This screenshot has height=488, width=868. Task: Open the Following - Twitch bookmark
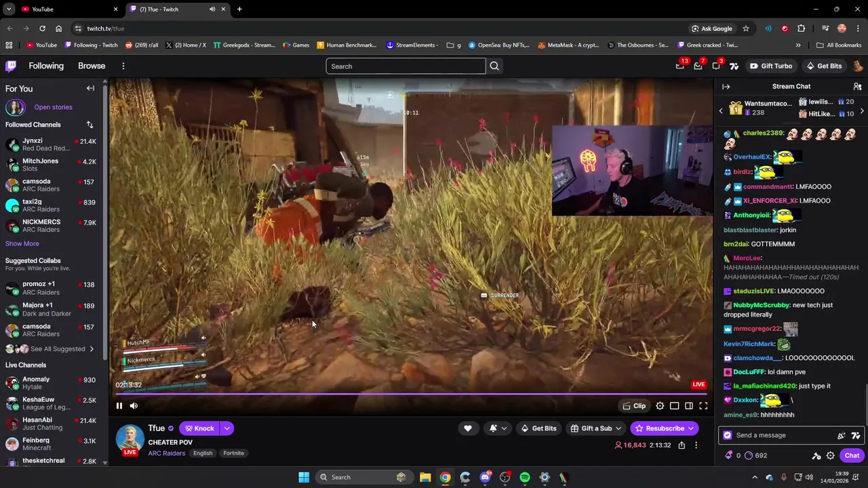tap(91, 45)
